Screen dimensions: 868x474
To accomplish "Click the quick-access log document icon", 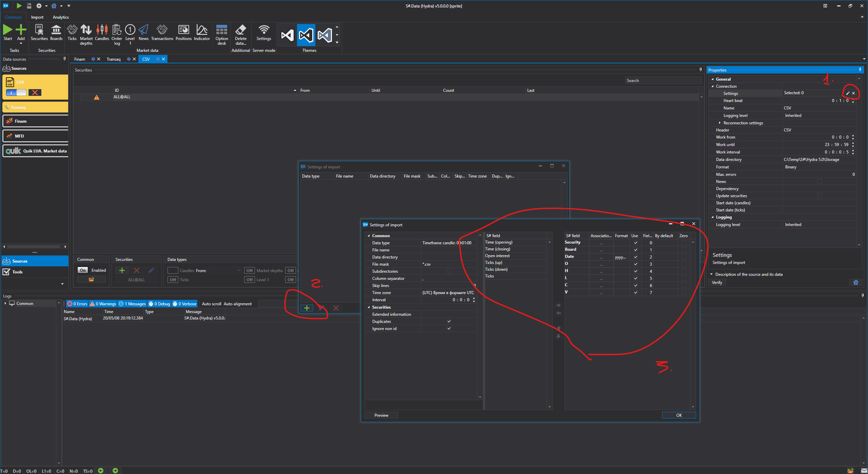I will (29, 6).
